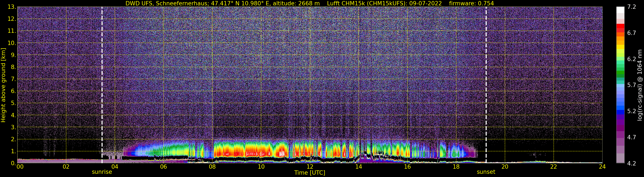Click the '6.7' colorbar value label

(x=632, y=33)
